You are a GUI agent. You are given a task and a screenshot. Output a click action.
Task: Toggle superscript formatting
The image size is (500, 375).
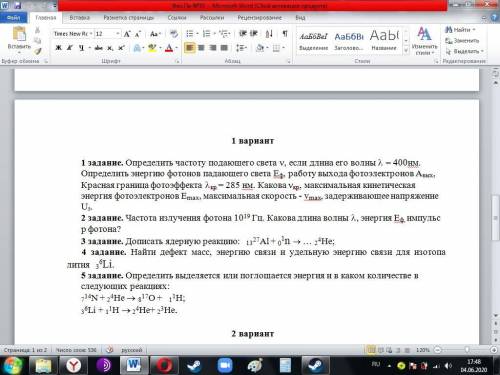[x=121, y=48]
